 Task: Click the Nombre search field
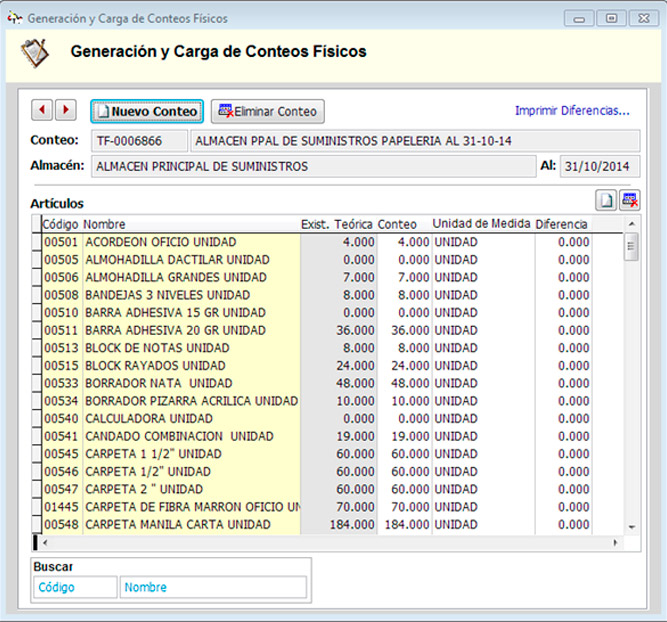tap(212, 588)
